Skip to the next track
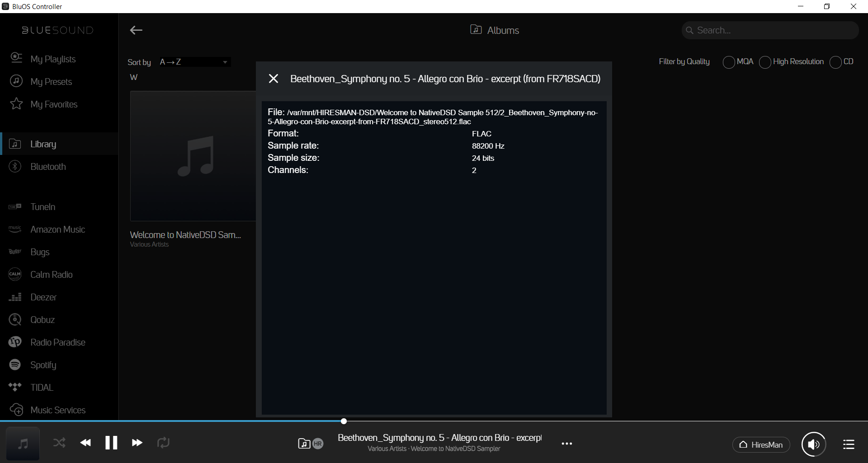868x463 pixels. (137, 443)
